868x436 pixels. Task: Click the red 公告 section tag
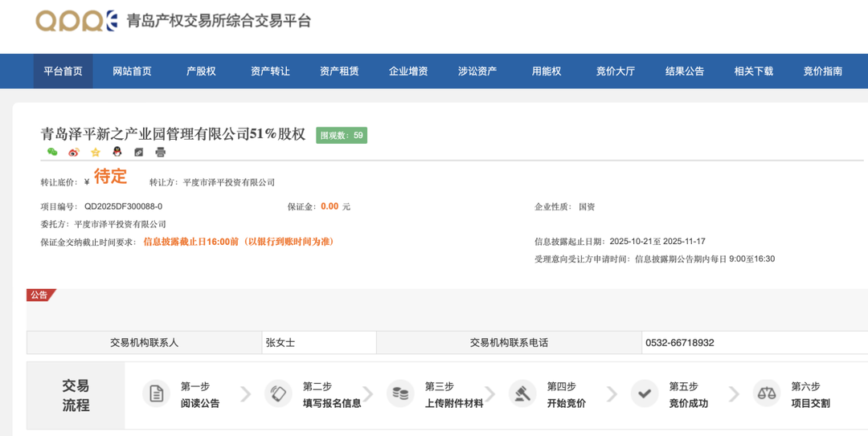[39, 295]
